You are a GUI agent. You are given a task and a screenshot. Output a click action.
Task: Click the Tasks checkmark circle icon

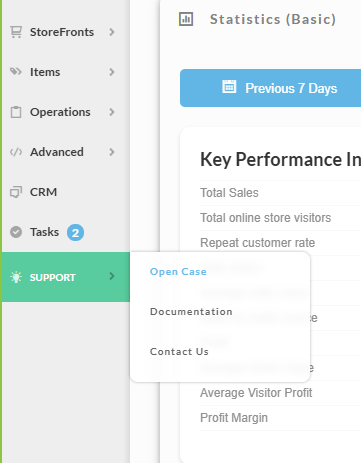(16, 232)
